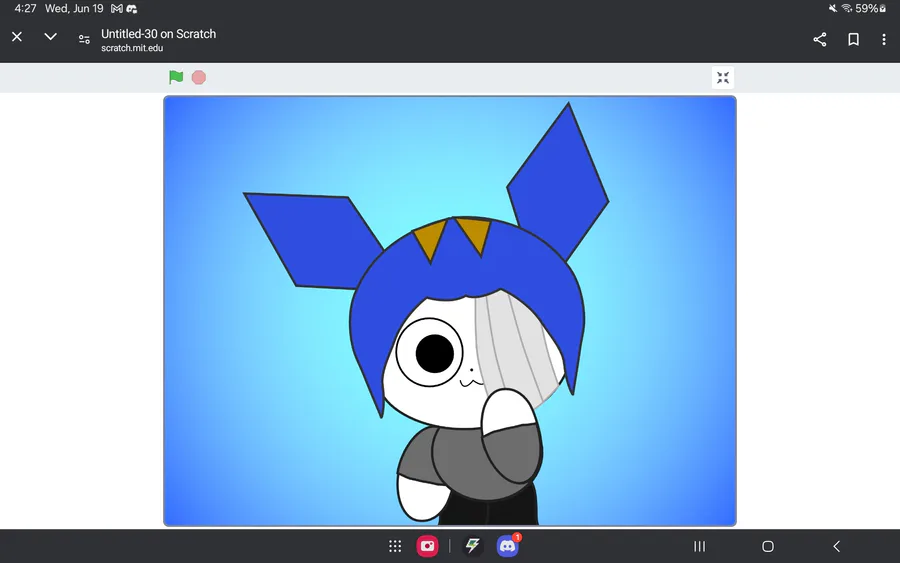Navigate back with the back arrow
The image size is (900, 563).
point(836,546)
